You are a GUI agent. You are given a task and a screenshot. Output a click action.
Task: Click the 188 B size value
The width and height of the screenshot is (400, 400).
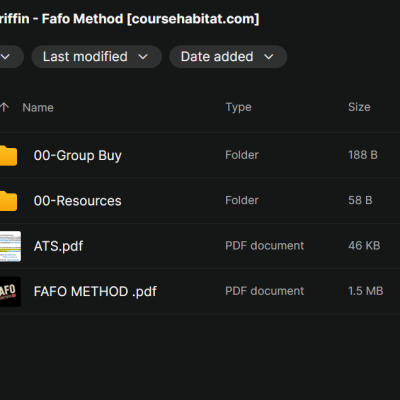(363, 155)
